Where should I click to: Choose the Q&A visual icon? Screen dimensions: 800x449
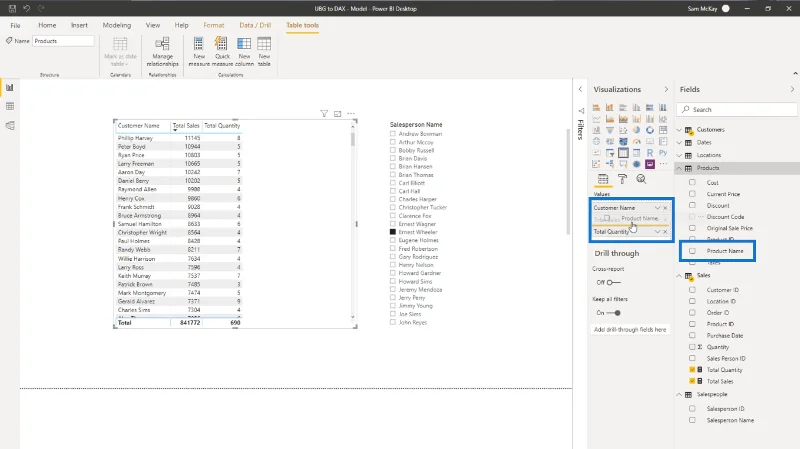click(x=623, y=164)
